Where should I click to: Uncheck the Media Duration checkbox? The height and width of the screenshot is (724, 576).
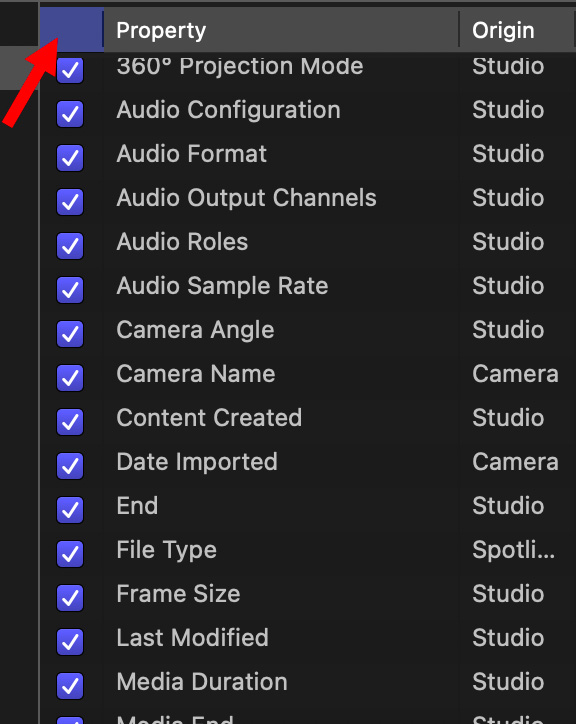(70, 686)
